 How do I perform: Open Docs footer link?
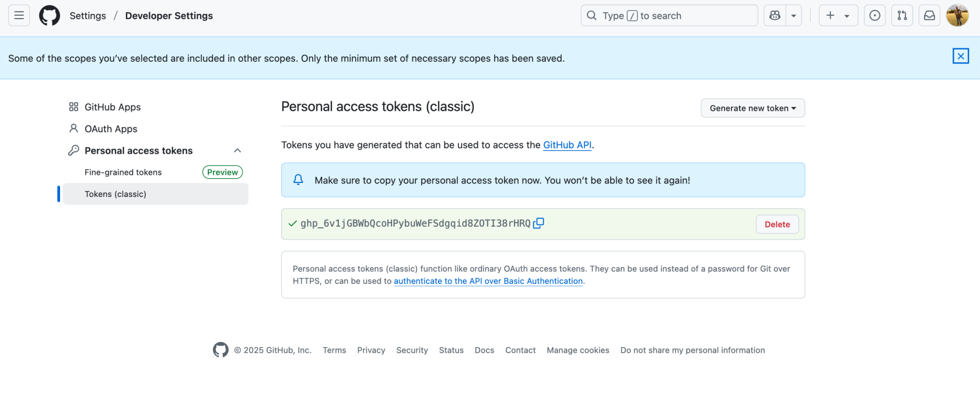coord(484,350)
